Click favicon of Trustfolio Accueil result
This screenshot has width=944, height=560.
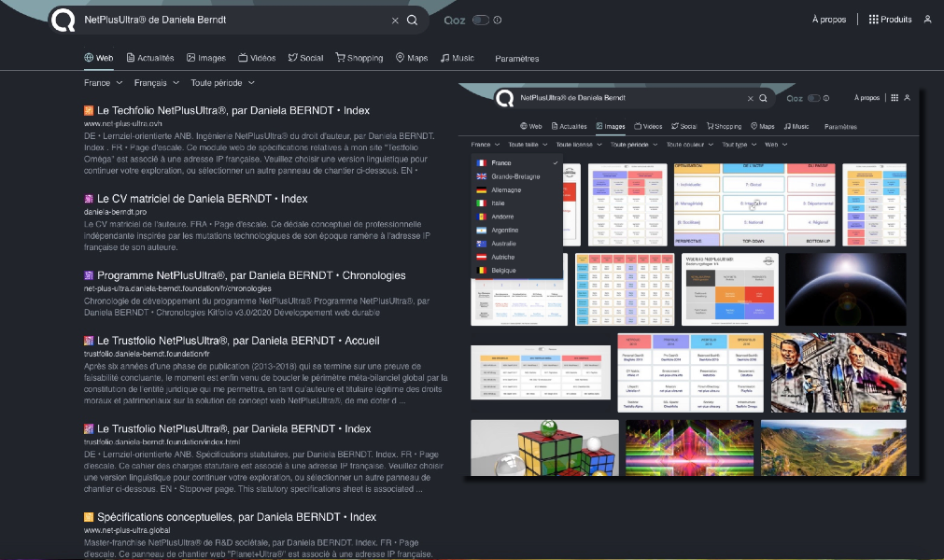(x=89, y=341)
